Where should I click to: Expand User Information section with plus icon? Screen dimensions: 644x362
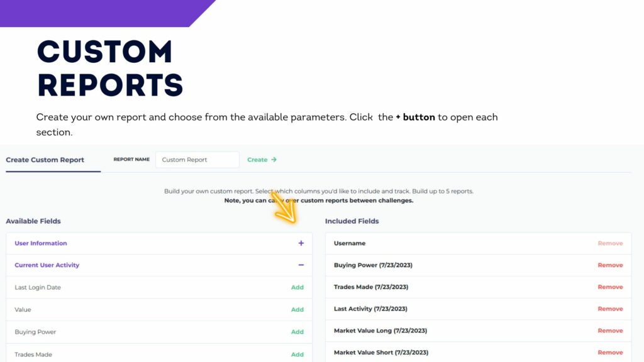click(301, 243)
